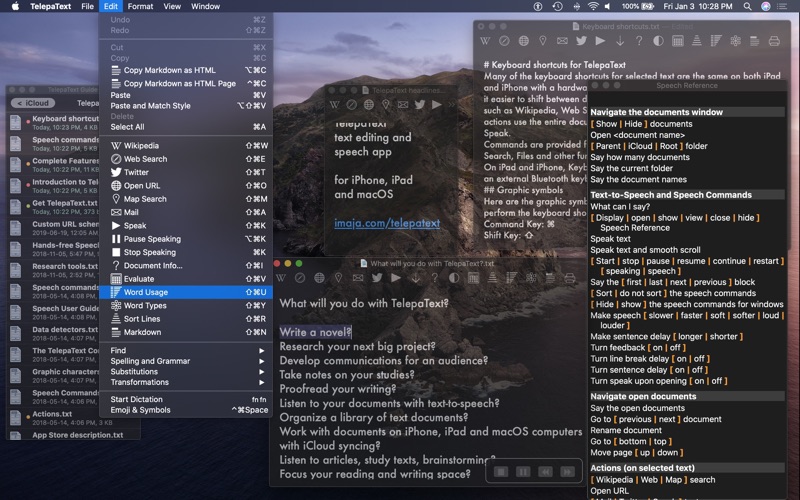The image size is (800, 500).
Task: Click half-circle contrast icon in Keyboard shortcuts toolbar
Action: tap(658, 41)
